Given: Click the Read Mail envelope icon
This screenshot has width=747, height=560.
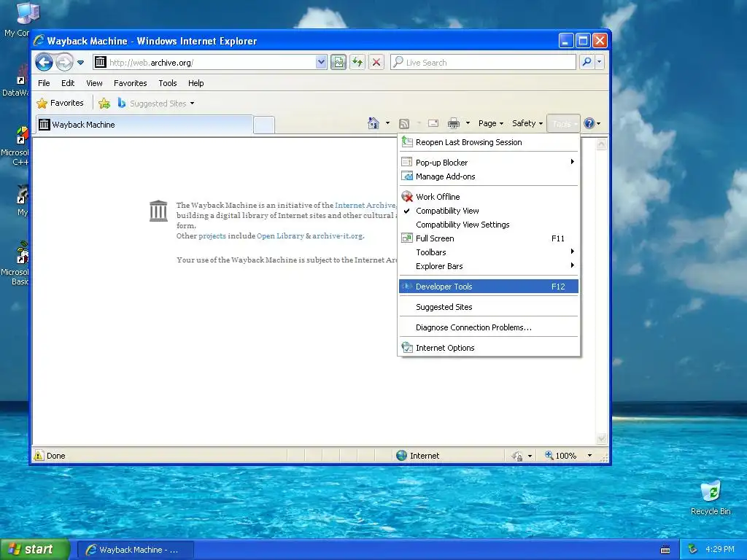Looking at the screenshot, I should [x=433, y=123].
